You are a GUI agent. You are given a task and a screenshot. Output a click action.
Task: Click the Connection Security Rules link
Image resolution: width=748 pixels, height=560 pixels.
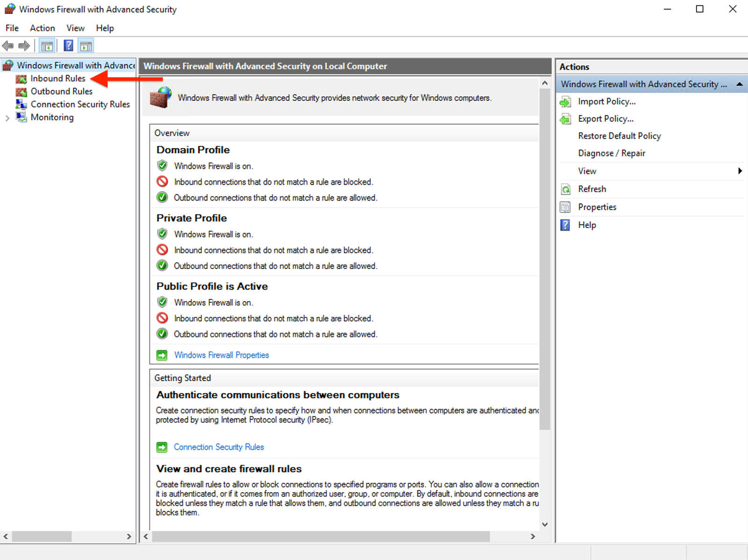pos(218,447)
